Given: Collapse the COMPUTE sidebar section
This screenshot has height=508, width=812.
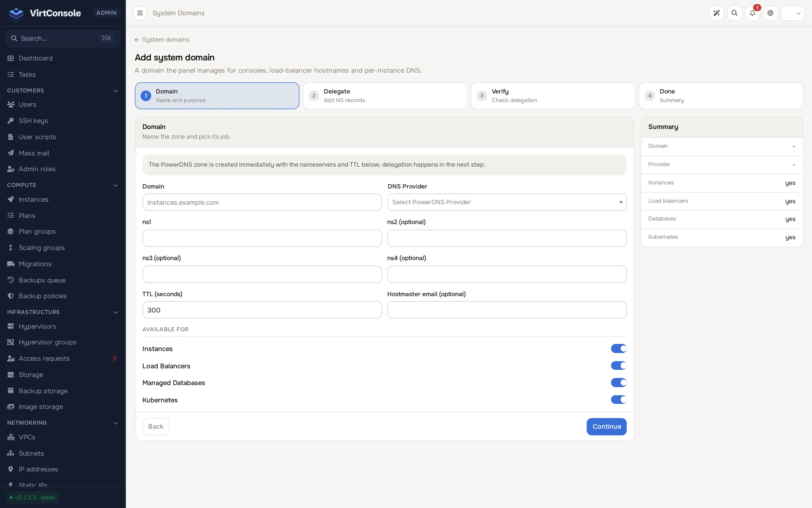Looking at the screenshot, I should coord(115,185).
